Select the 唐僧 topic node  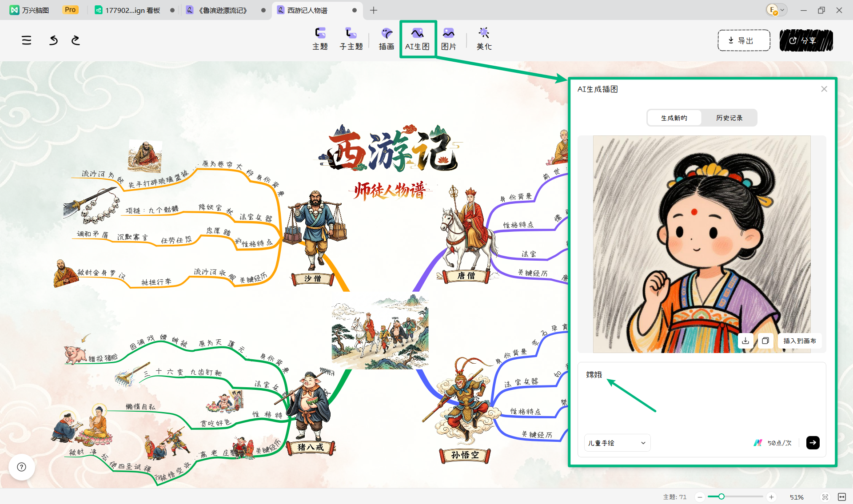466,276
